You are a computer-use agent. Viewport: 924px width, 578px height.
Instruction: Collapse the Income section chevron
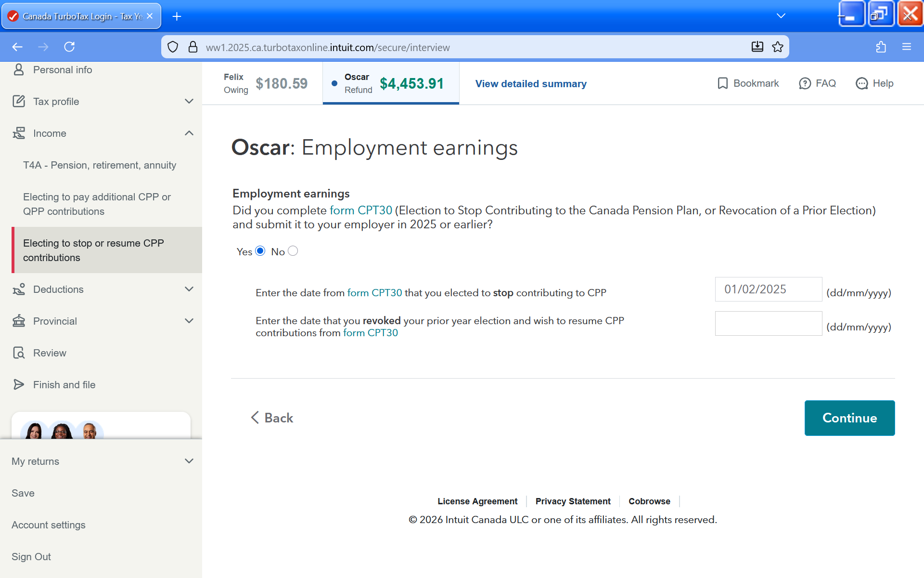click(x=189, y=133)
